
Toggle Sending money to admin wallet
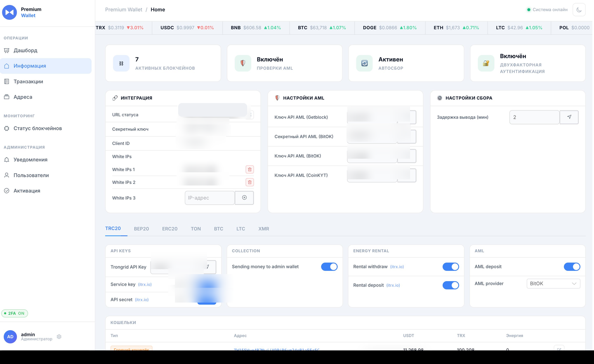click(x=329, y=267)
